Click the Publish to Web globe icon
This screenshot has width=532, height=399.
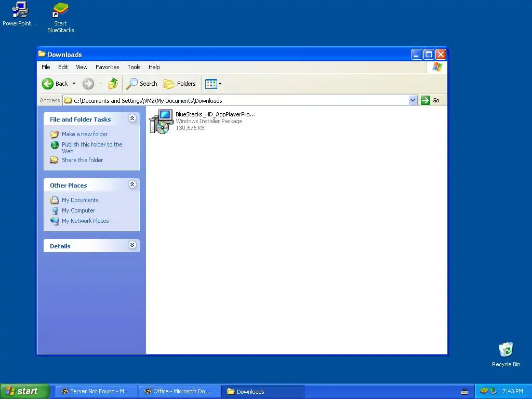point(54,145)
